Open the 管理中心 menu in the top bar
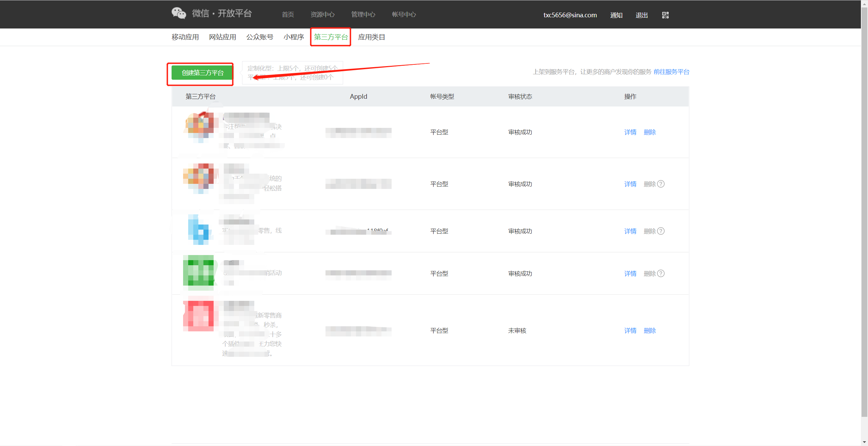 pos(363,15)
